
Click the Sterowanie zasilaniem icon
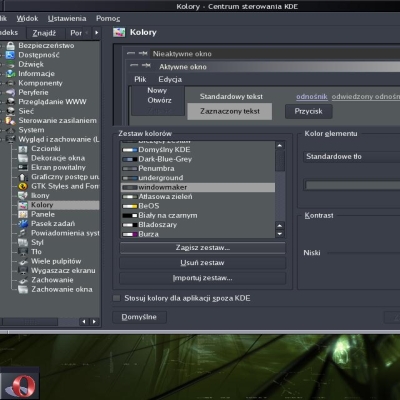(x=11, y=120)
